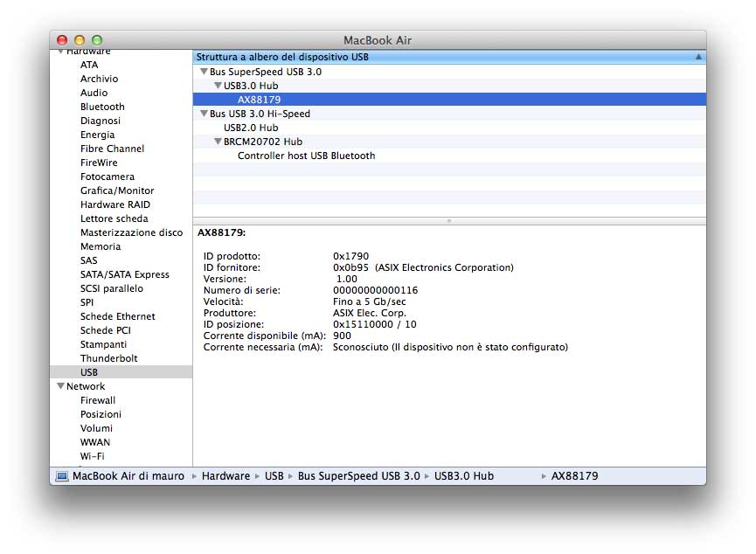Open Hardware RAID in the sidebar
The image size is (756, 554).
115,204
